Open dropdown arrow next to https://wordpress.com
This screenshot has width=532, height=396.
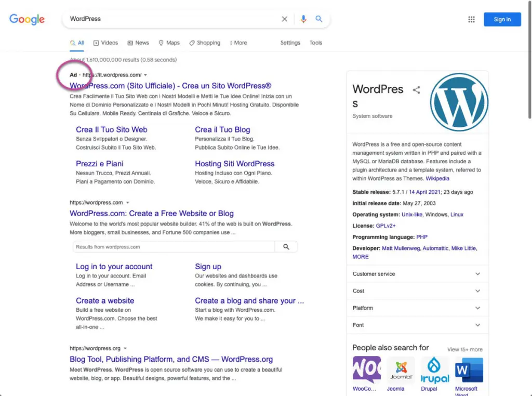128,203
